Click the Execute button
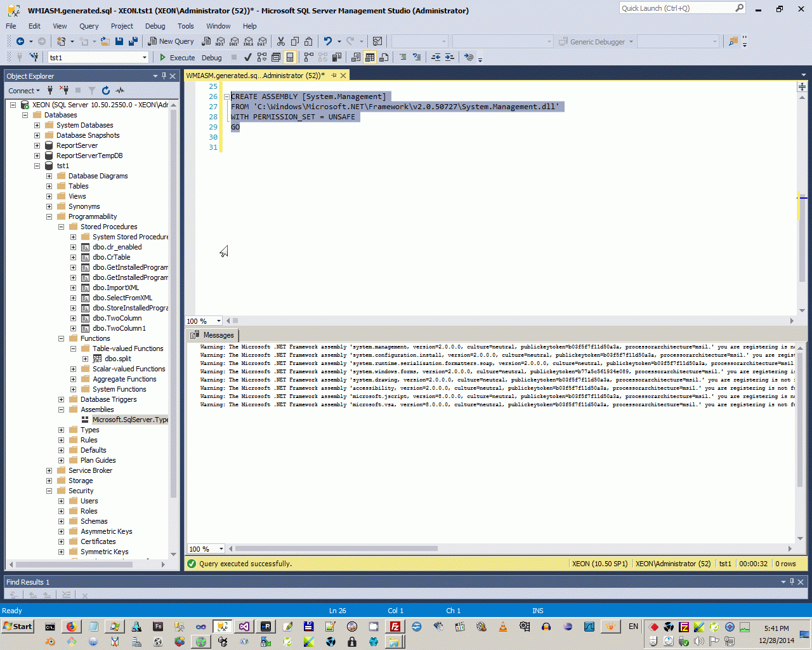This screenshot has height=650, width=812. [x=177, y=57]
